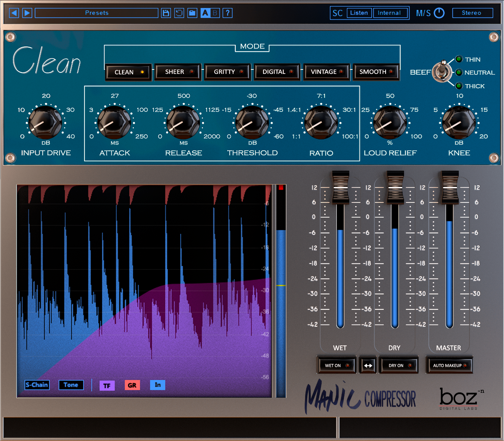Viewport: 504px width, 441px height.
Task: Click the red clip indicator above meter
Action: 281,187
